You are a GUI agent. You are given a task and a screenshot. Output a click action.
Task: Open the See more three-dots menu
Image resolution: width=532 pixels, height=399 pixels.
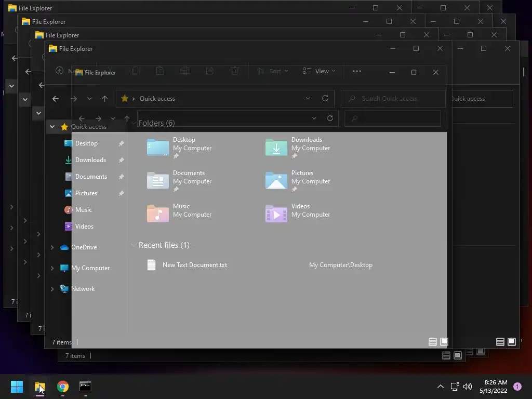(356, 71)
